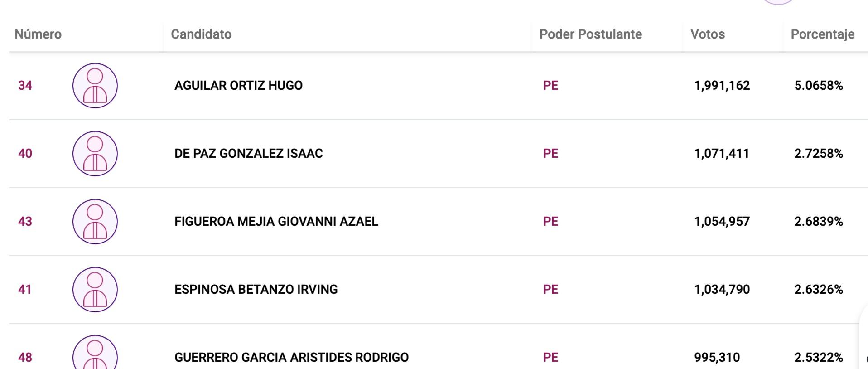Click avatar icon for Espinosa Betanzo Irving
The width and height of the screenshot is (868, 369).
click(95, 290)
